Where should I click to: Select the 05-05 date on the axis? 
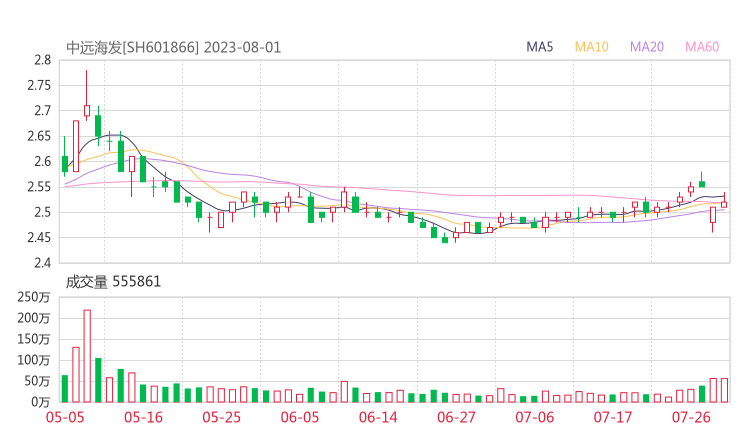click(65, 417)
